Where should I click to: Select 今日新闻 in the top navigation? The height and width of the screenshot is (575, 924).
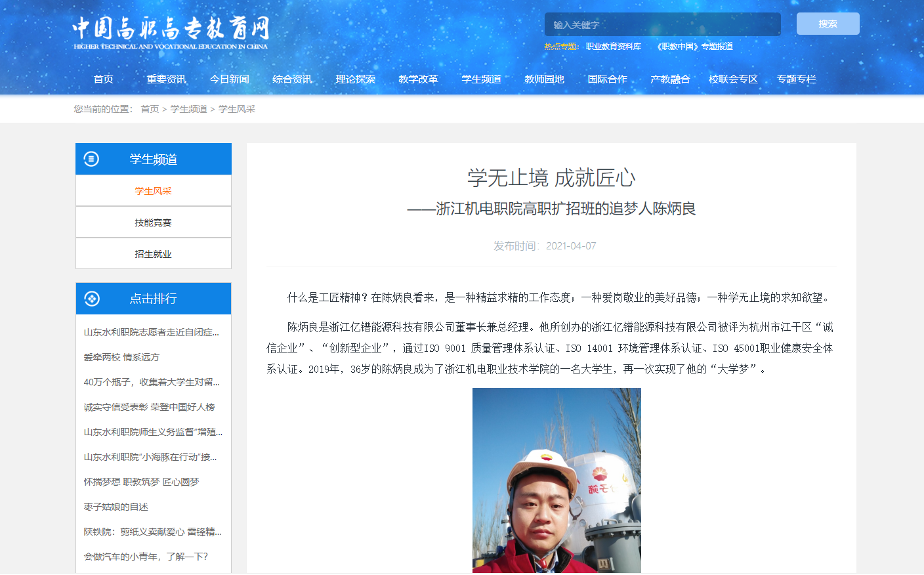229,79
